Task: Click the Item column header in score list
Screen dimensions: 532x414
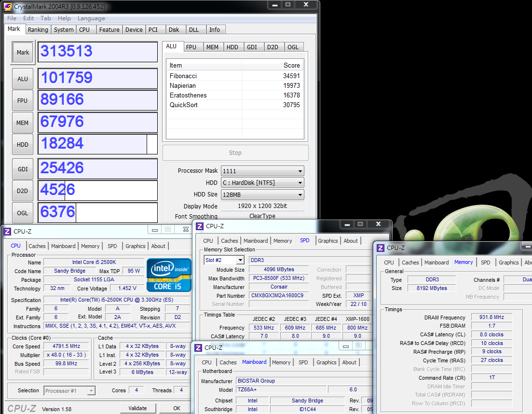Action: pyautogui.click(x=204, y=65)
